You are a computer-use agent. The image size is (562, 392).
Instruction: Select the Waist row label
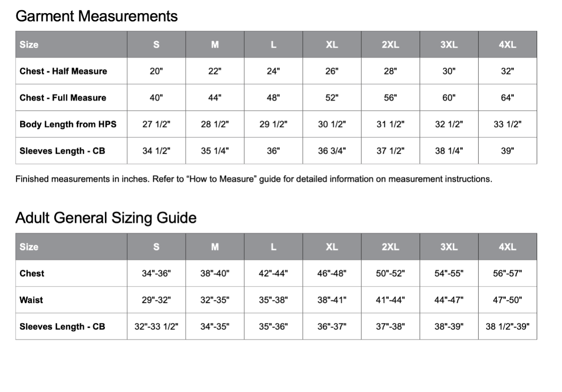point(31,300)
